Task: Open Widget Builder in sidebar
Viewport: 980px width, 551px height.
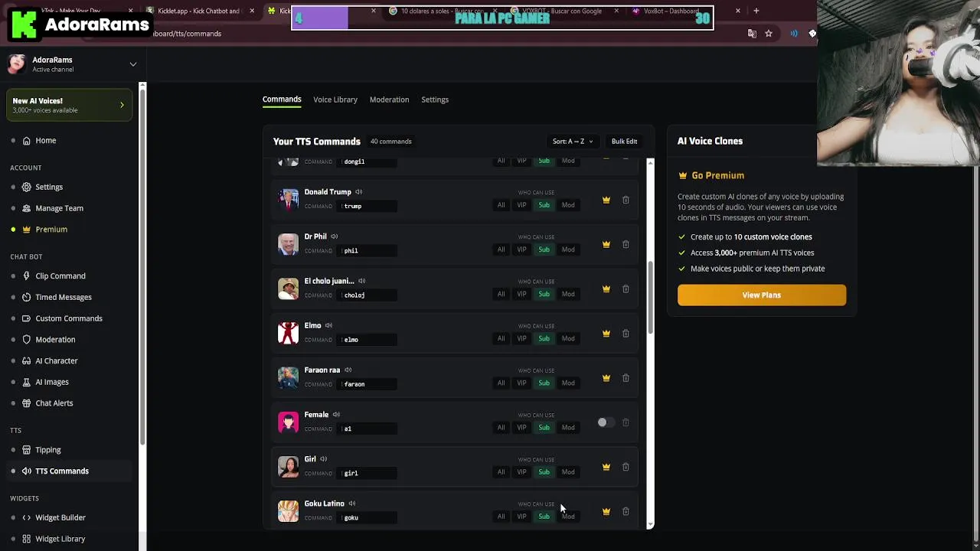Action: pos(60,518)
